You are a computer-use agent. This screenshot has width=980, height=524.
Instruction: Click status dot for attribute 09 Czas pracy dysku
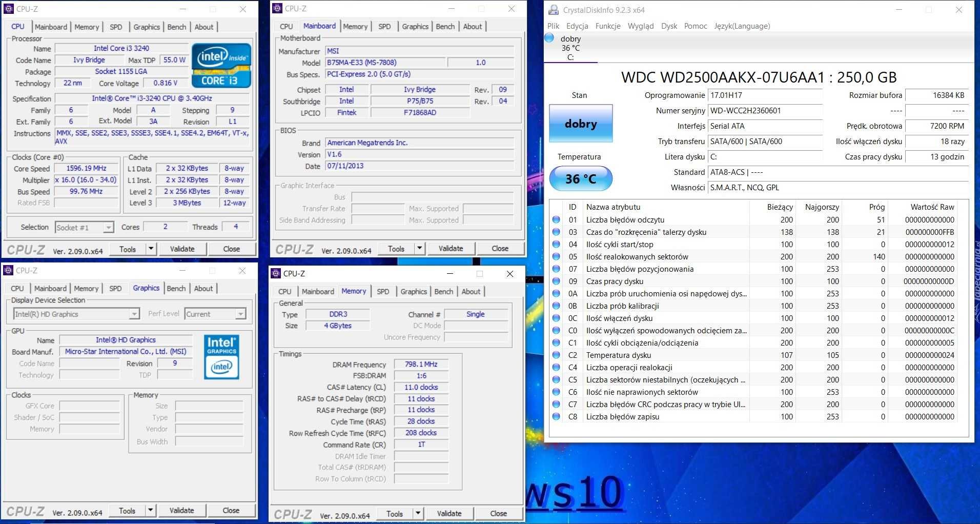tap(556, 281)
